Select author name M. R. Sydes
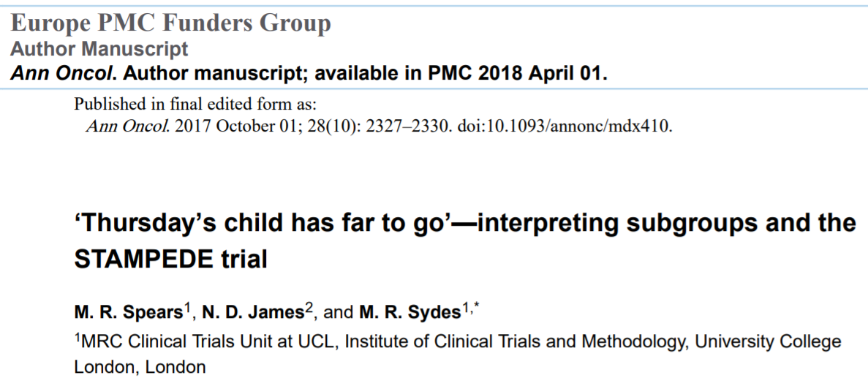Screen dimensions: 868x386 point(410,313)
